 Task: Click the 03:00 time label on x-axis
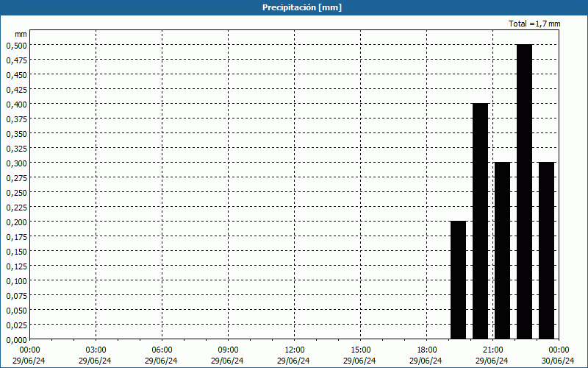[x=96, y=350]
